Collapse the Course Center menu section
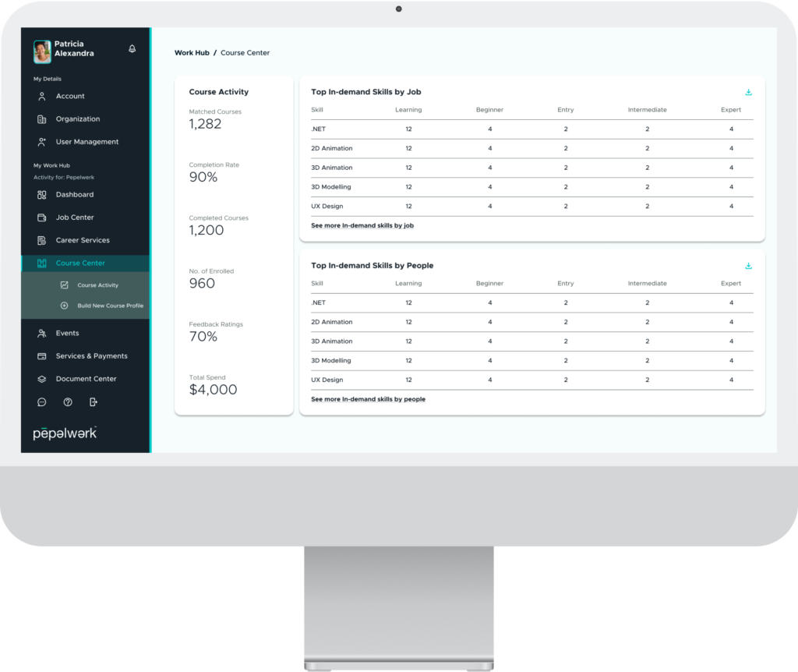Image resolution: width=798 pixels, height=672 pixels. (x=80, y=263)
